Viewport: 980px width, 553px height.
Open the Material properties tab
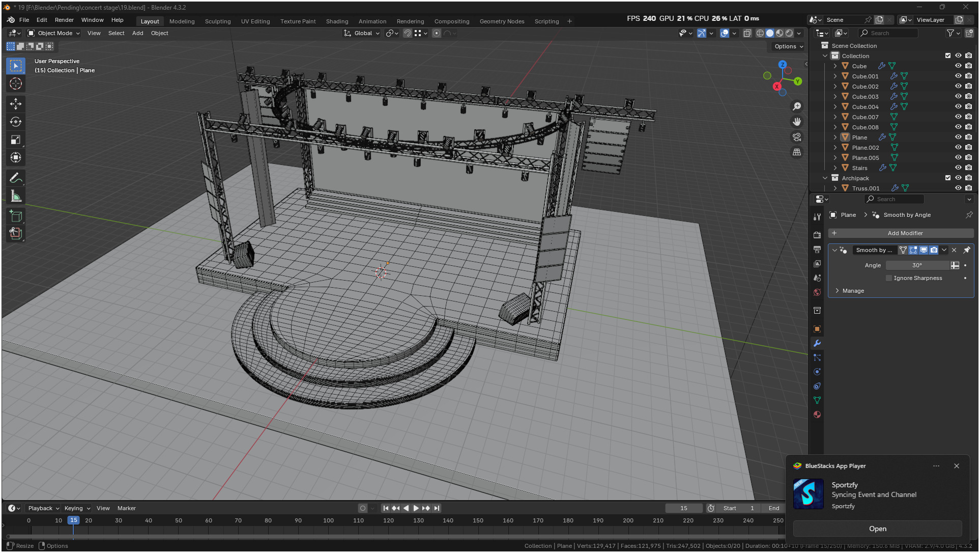coord(817,414)
